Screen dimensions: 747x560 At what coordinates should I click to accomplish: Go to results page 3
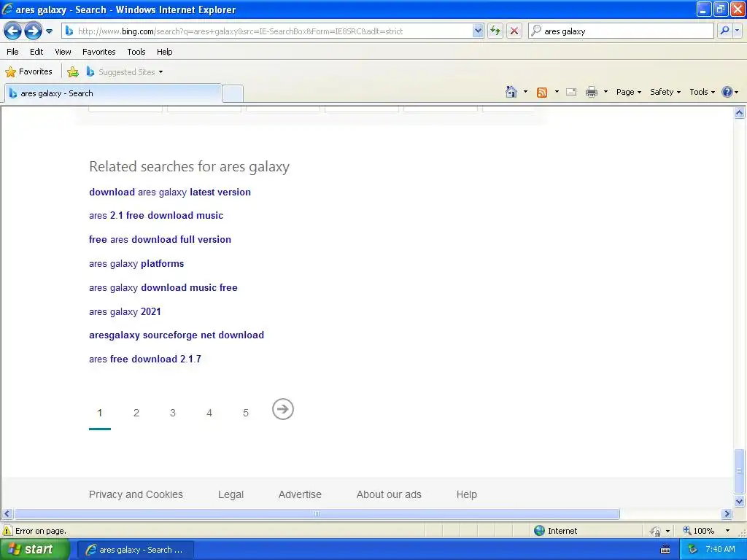[x=173, y=413]
